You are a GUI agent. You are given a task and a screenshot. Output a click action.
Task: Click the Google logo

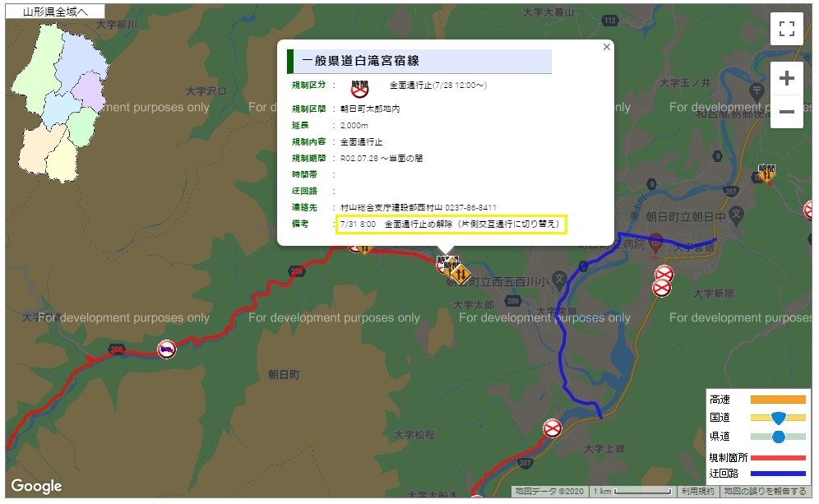pyautogui.click(x=36, y=486)
